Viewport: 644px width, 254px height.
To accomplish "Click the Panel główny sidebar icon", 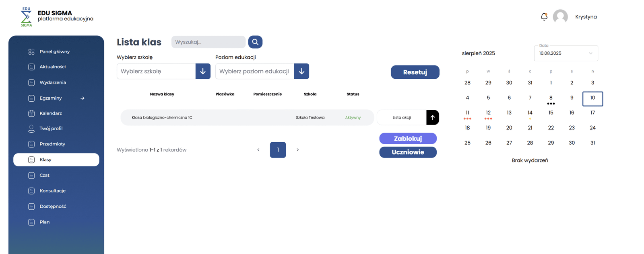I will pyautogui.click(x=31, y=52).
